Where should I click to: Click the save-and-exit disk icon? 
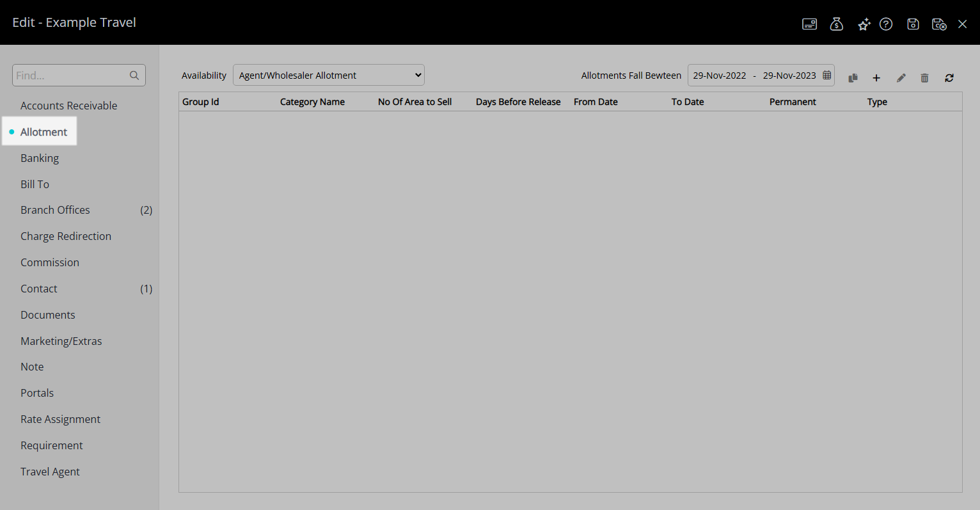pos(939,24)
